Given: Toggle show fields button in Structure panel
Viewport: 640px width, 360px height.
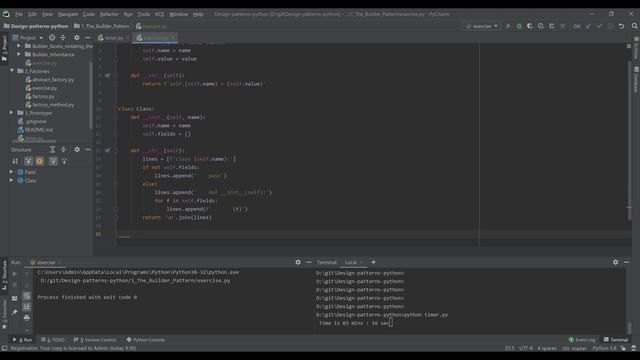Looking at the screenshot, I should tap(28, 161).
